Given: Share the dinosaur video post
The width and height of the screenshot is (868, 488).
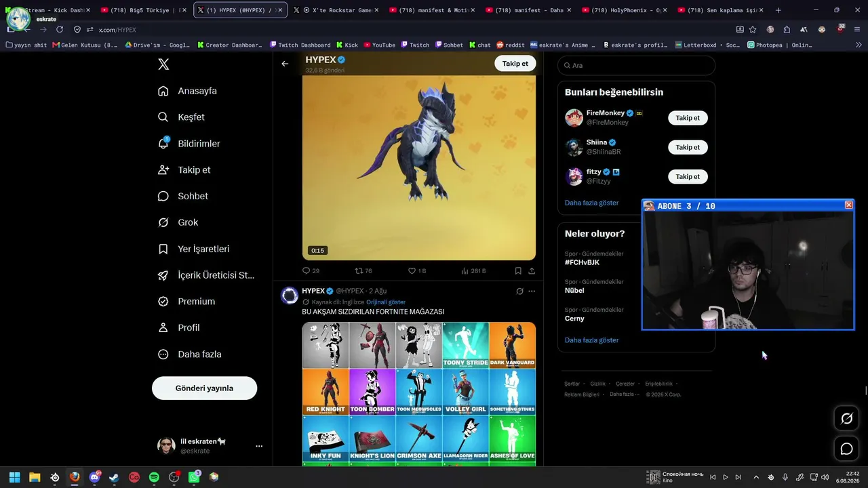Looking at the screenshot, I should [x=532, y=270].
